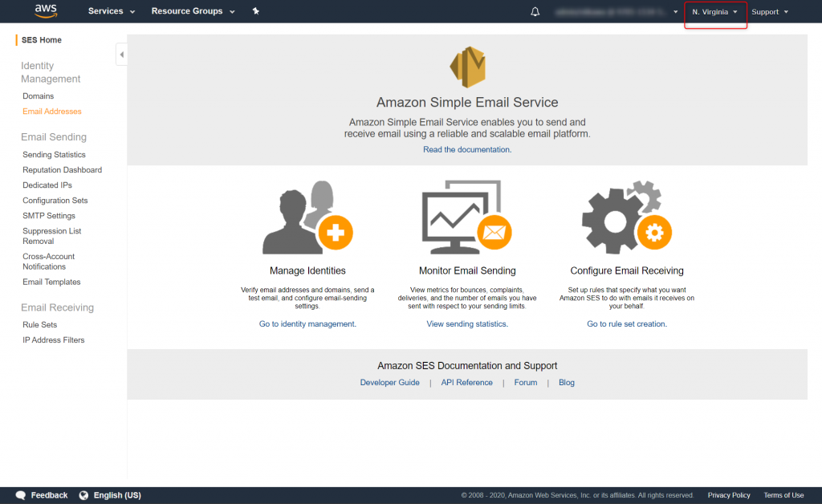Follow Go to identity management link
This screenshot has height=504, width=822.
(x=307, y=323)
